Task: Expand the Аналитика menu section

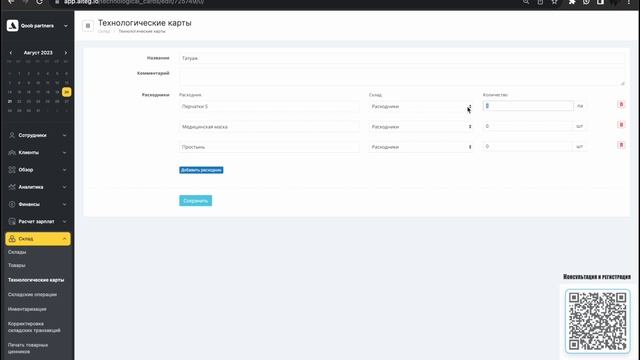Action: point(64,187)
